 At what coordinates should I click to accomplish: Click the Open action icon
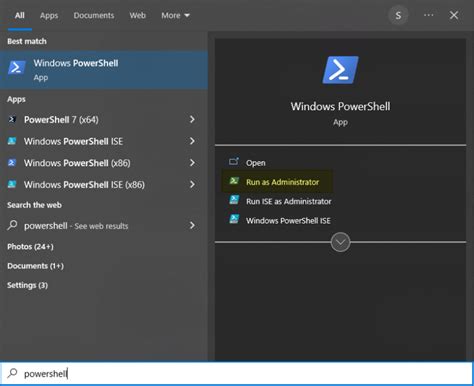(x=234, y=162)
